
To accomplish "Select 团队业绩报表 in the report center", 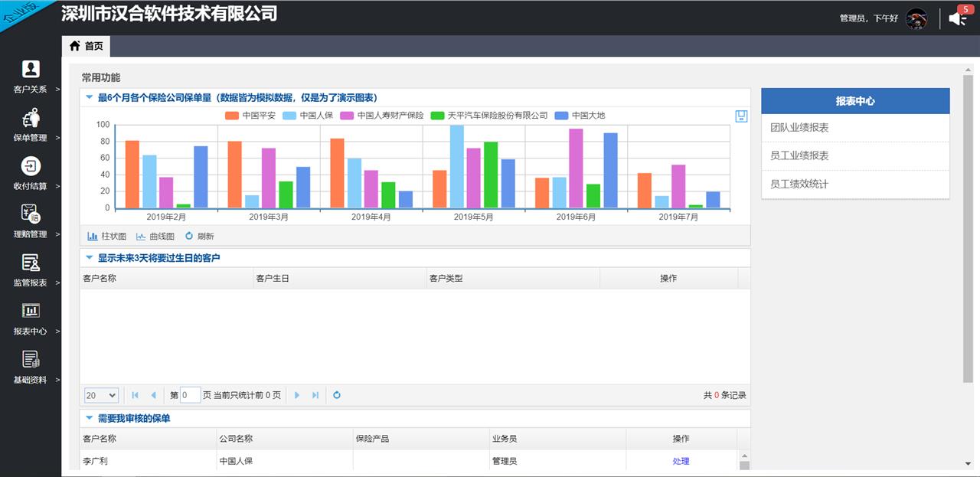I will click(799, 128).
